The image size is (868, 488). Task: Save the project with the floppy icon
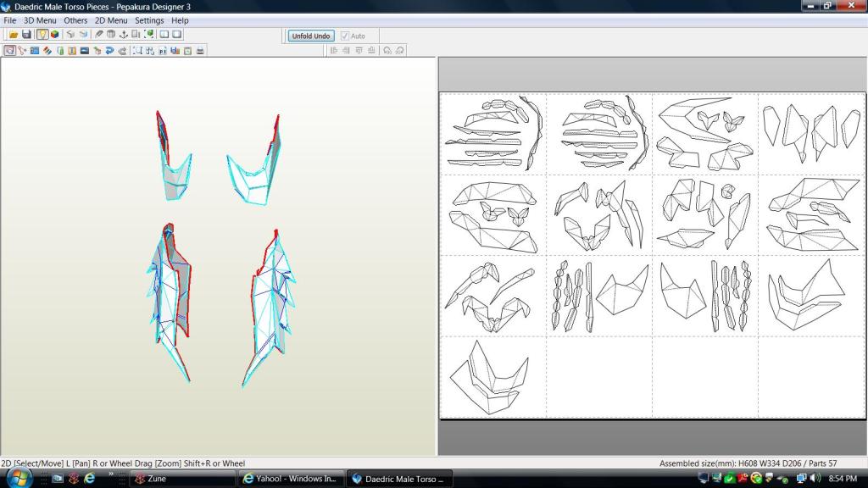click(x=26, y=34)
